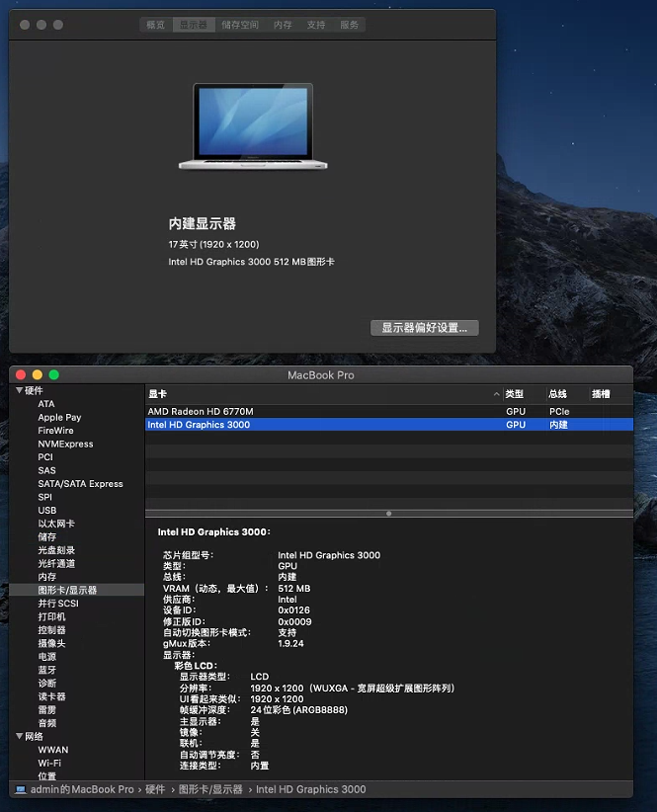Select Wi-Fi under the 网络 section
Viewport: 657px width, 812px height.
click(x=49, y=763)
